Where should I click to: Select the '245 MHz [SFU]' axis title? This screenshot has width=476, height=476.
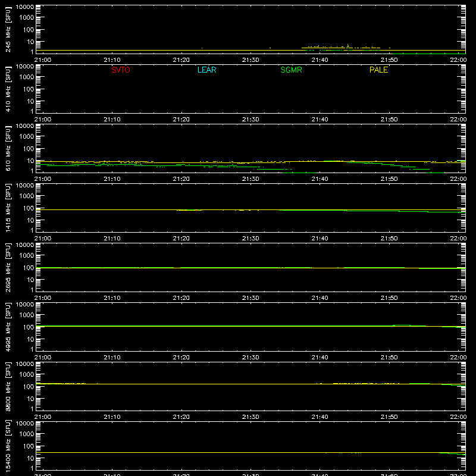pos(8,30)
